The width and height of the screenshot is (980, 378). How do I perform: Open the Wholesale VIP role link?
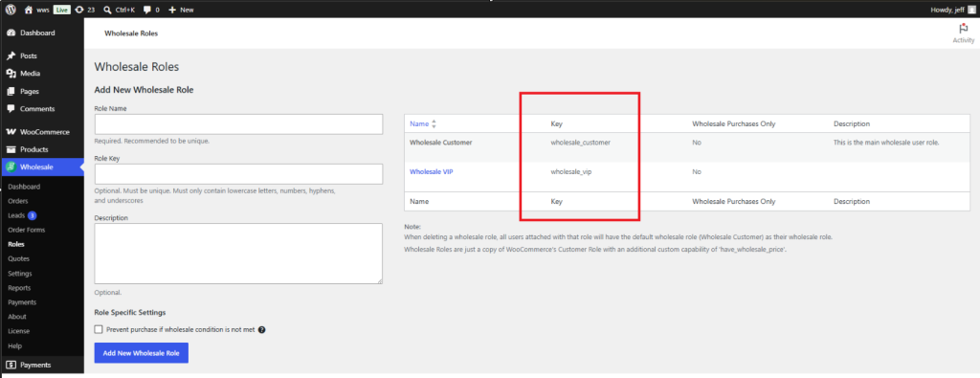pos(432,171)
